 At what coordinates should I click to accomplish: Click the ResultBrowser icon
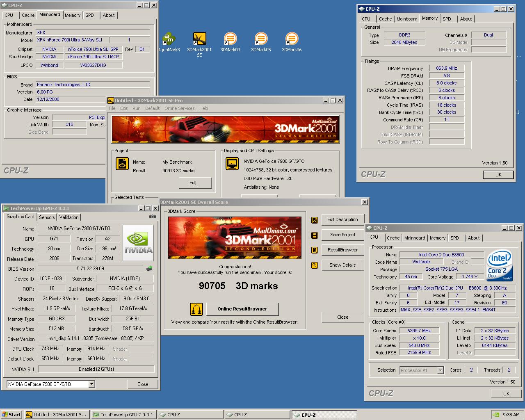[315, 250]
